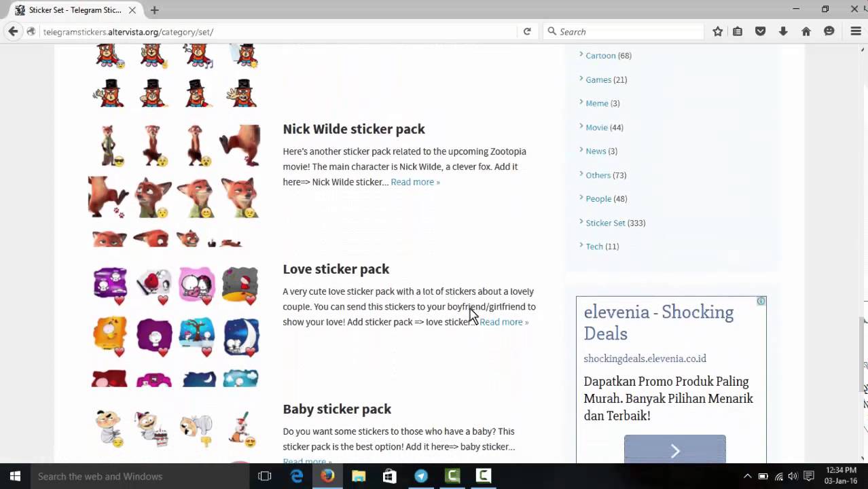
Task: Open the Love sticker pack title
Action: 336,269
